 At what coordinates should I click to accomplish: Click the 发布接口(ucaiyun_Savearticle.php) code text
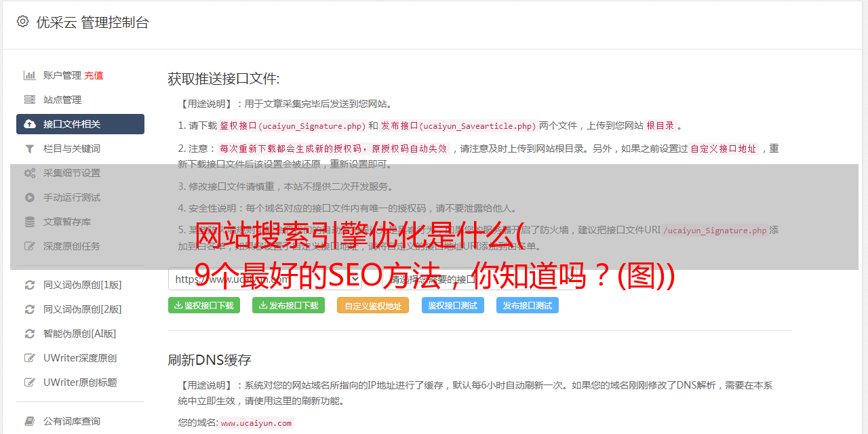pos(458,126)
